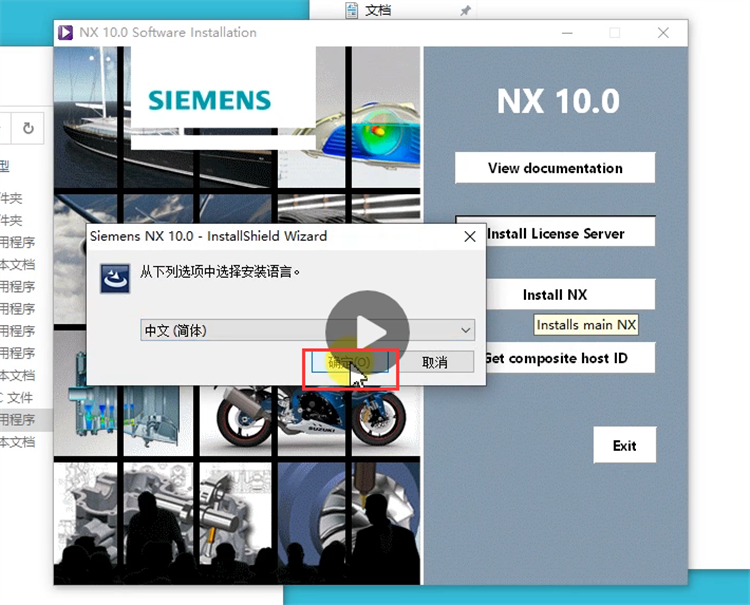Open the 文档 quick access item

(x=378, y=10)
